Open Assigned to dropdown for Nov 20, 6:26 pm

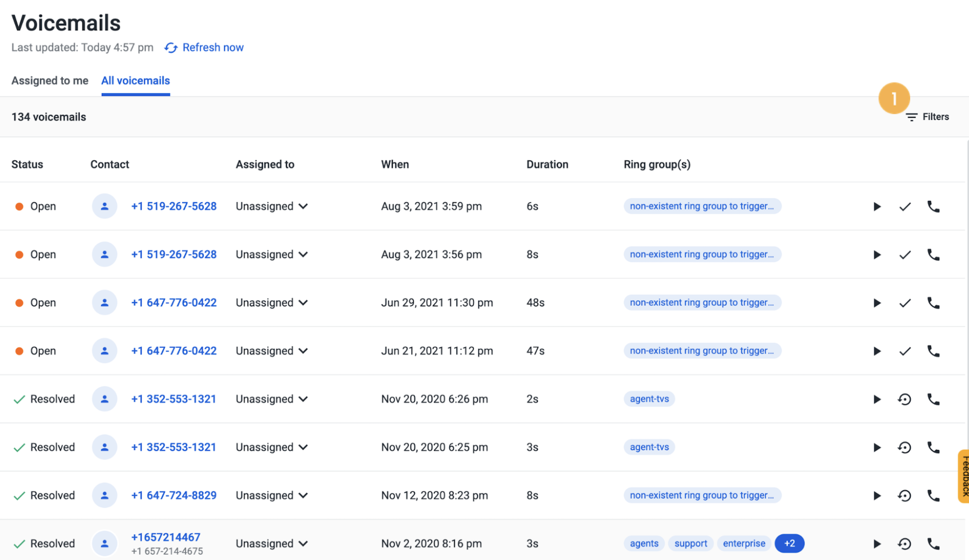coord(272,399)
